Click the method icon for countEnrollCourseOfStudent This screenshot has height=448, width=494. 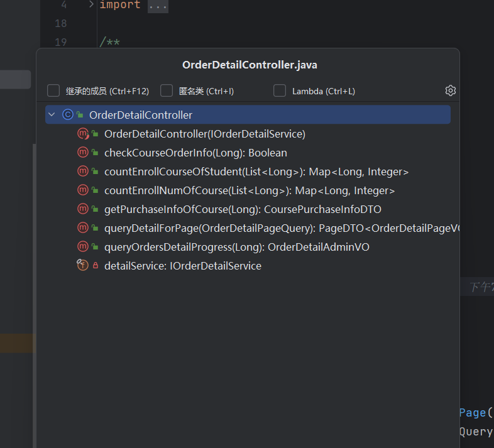tap(83, 172)
